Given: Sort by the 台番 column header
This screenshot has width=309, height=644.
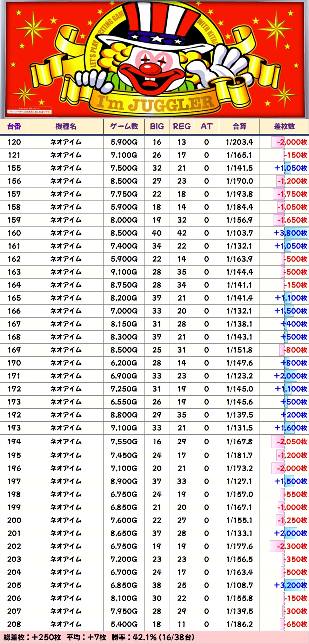Looking at the screenshot, I should coord(14,126).
